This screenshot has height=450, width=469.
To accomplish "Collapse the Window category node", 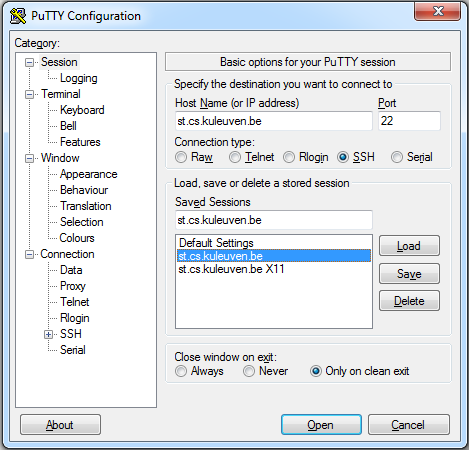I will coord(30,158).
